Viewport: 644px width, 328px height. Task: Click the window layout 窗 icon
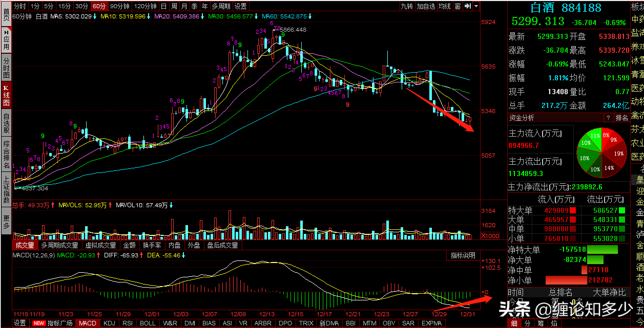tap(457, 6)
